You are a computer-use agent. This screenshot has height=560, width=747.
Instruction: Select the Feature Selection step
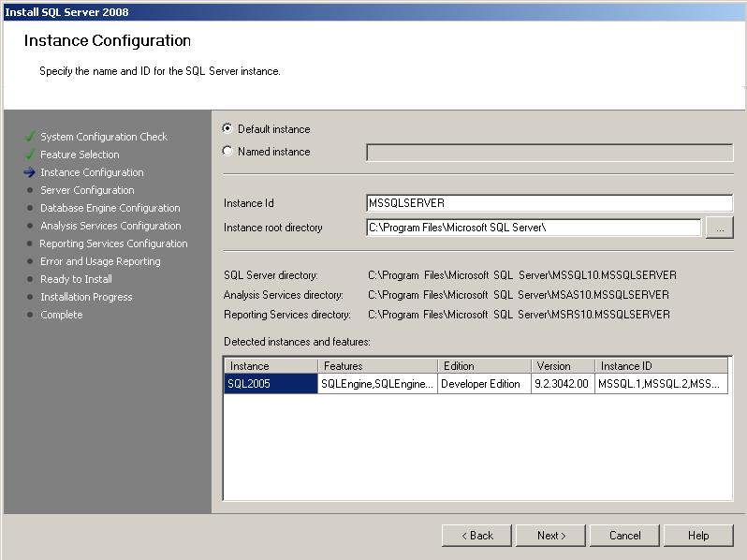80,155
